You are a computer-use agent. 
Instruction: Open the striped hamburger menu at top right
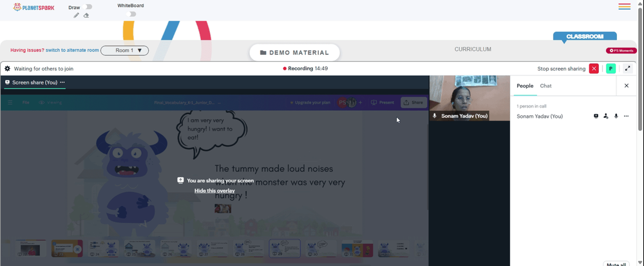click(624, 6)
